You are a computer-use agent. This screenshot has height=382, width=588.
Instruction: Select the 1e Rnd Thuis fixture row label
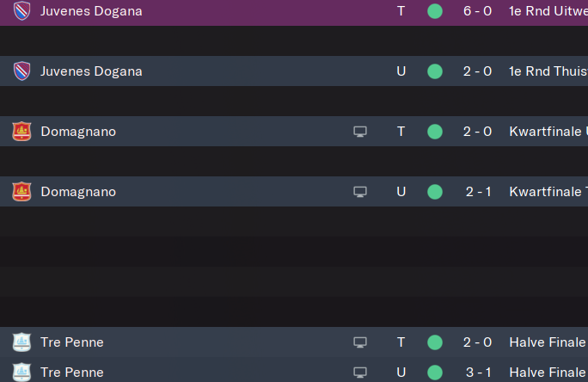(548, 71)
